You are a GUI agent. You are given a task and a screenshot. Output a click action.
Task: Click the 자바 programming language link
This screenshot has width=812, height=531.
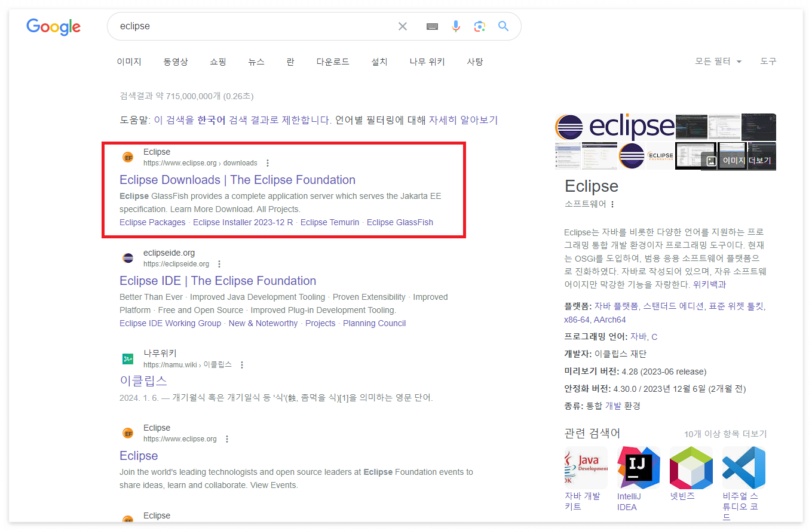[638, 337]
